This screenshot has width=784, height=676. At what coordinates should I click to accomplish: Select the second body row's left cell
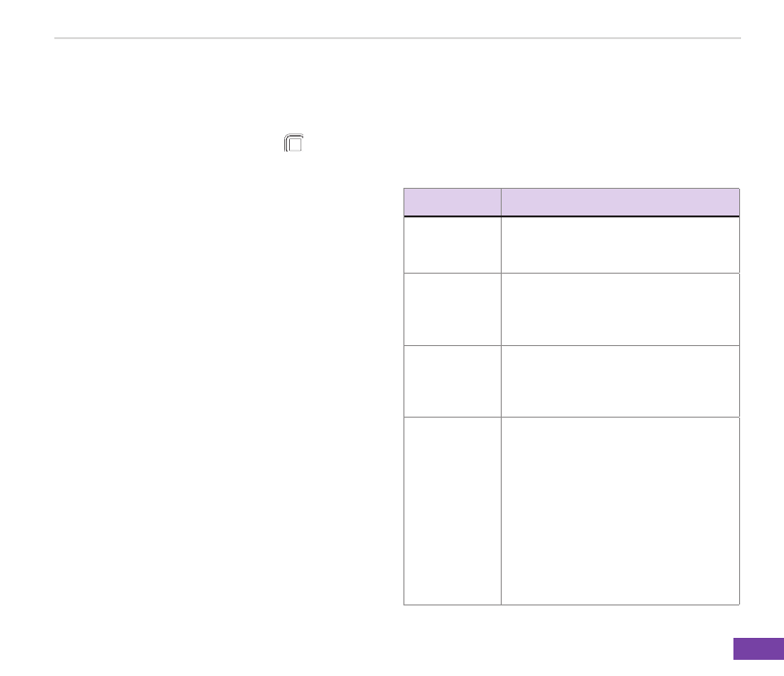452,309
